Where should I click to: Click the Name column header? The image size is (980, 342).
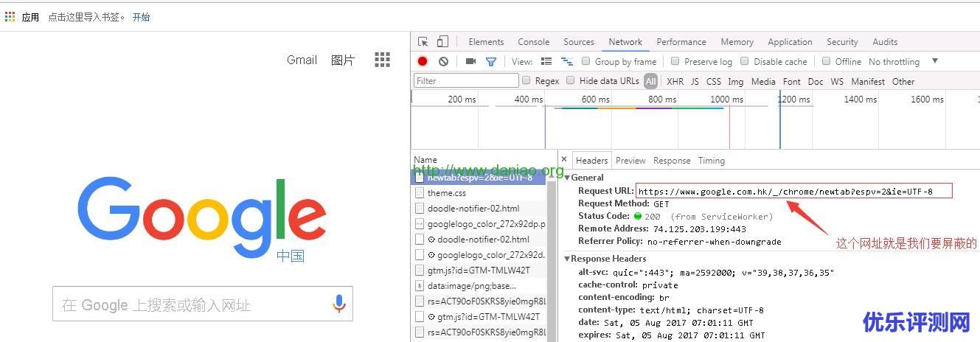425,159
